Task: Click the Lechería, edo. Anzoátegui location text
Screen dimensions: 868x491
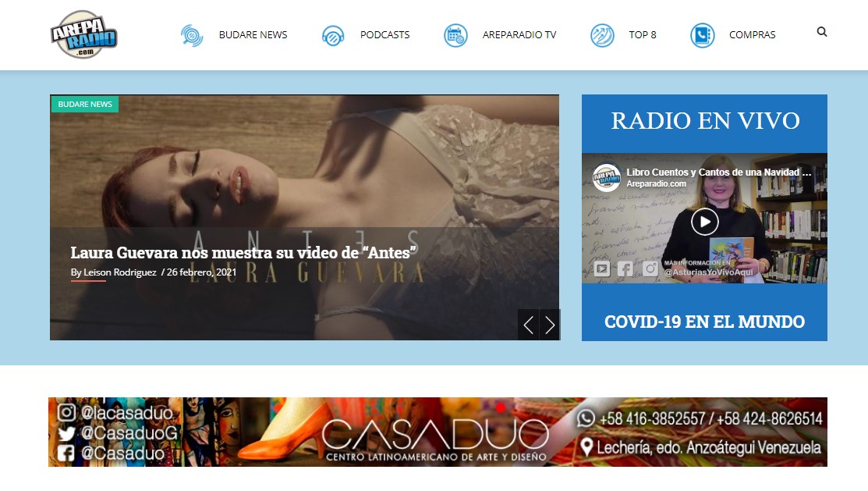Action: pos(709,448)
